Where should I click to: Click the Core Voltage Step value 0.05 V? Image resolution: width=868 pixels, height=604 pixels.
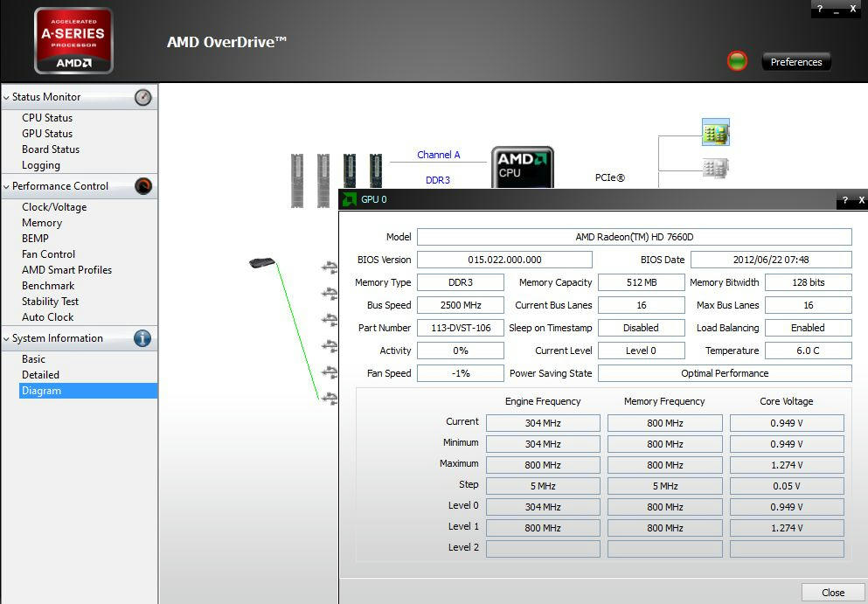coord(787,486)
